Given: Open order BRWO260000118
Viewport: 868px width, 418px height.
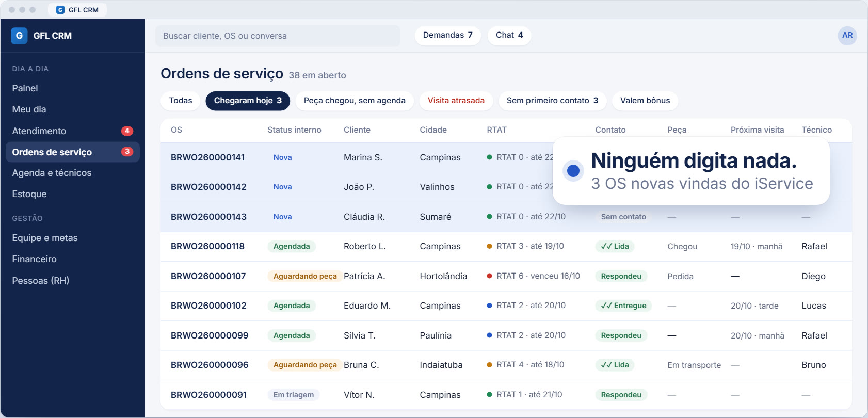Looking at the screenshot, I should tap(208, 246).
